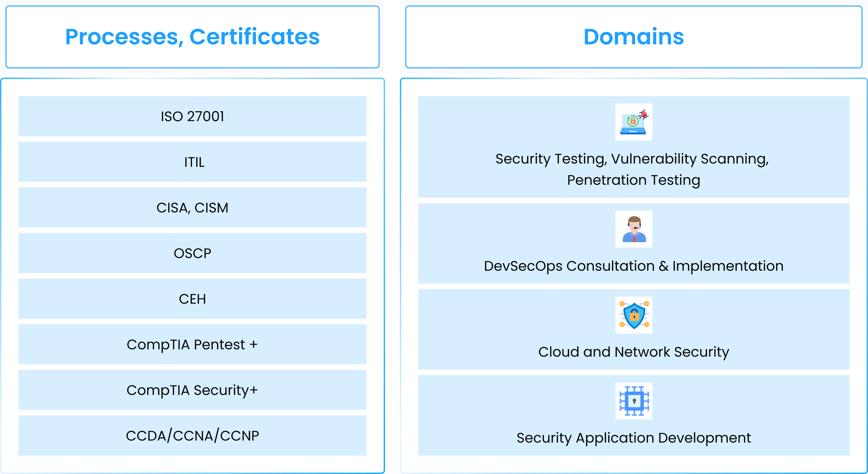
Task: Click the OSCP row
Action: pos(192,253)
